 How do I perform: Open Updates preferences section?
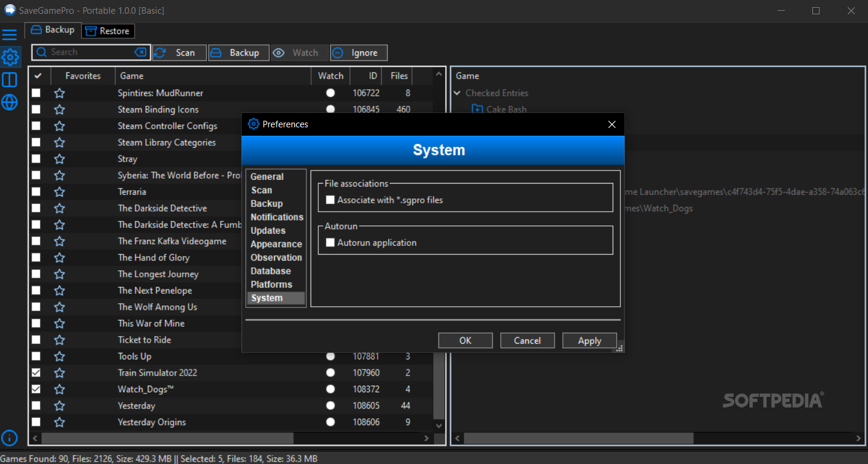point(268,230)
